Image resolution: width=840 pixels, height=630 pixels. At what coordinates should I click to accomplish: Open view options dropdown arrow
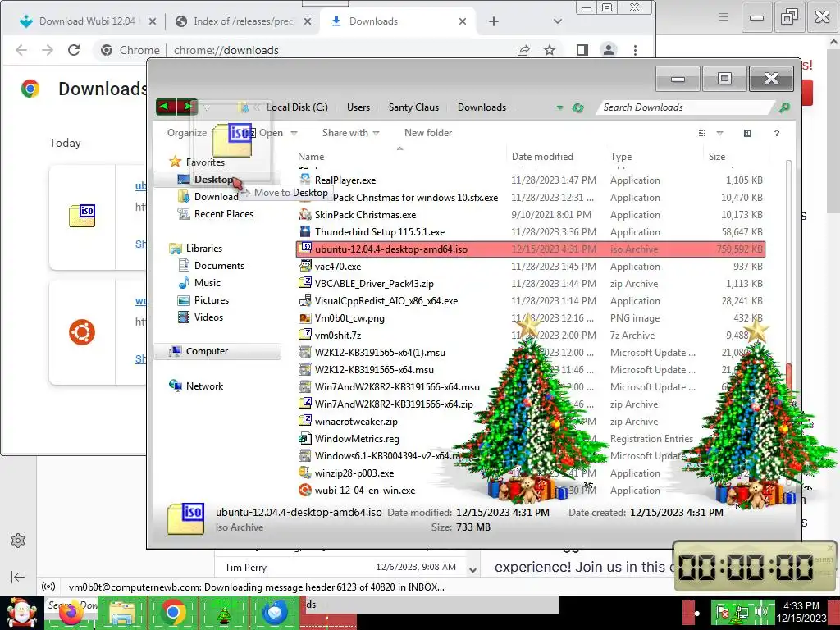pyautogui.click(x=719, y=134)
